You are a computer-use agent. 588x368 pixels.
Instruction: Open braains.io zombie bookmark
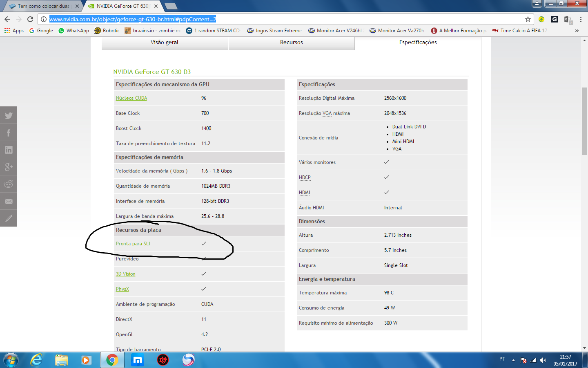pos(152,31)
